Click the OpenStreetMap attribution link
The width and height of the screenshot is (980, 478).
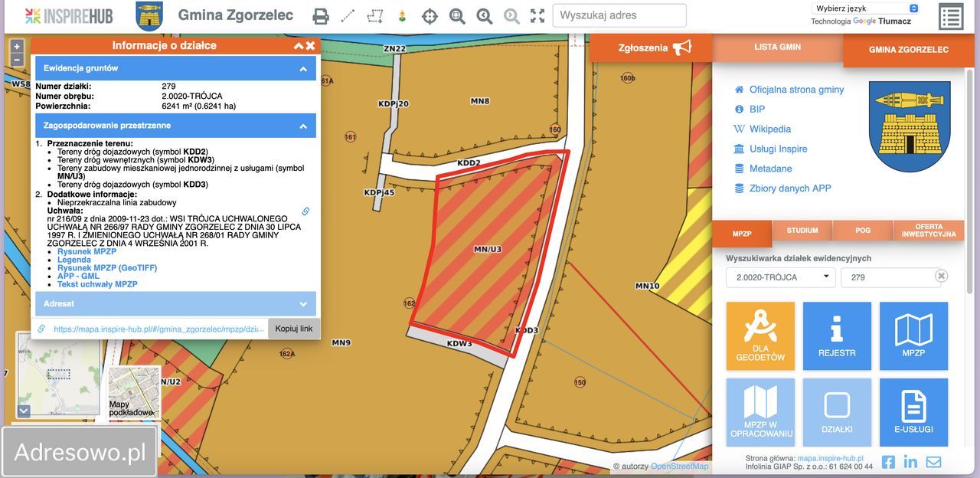pyautogui.click(x=679, y=467)
